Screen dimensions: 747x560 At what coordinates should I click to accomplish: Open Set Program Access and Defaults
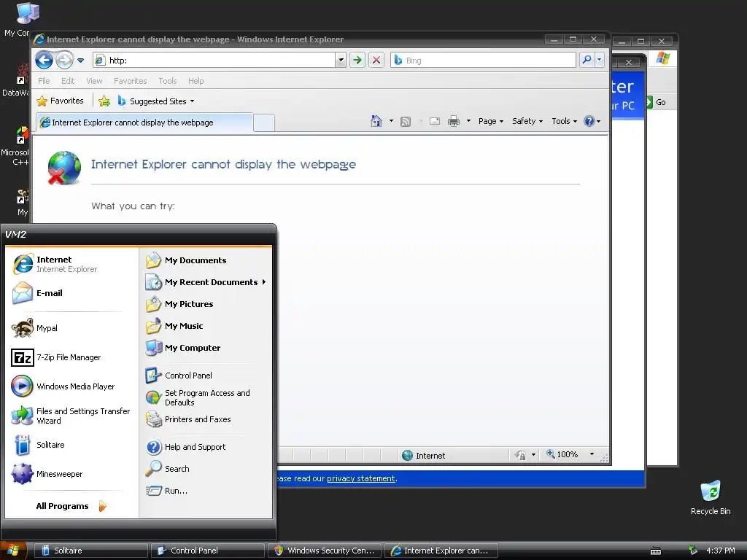[x=206, y=397]
